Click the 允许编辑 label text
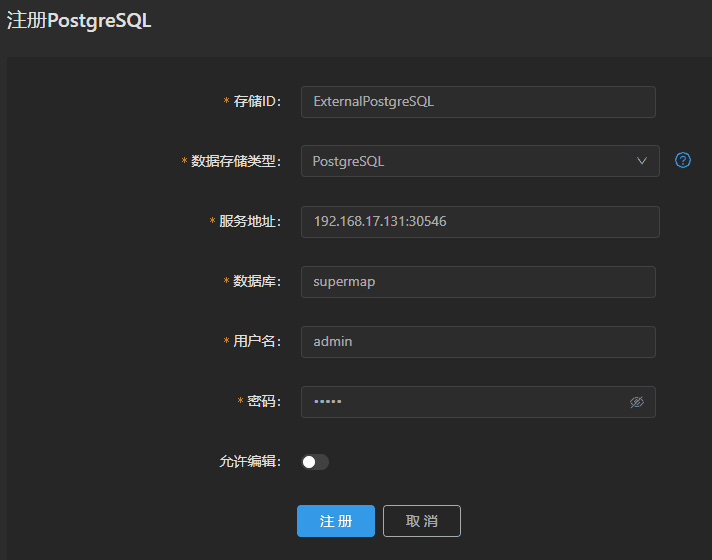The image size is (712, 560). coord(250,462)
